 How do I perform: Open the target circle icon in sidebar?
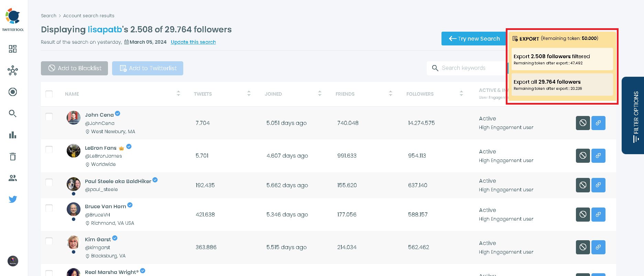[13, 92]
